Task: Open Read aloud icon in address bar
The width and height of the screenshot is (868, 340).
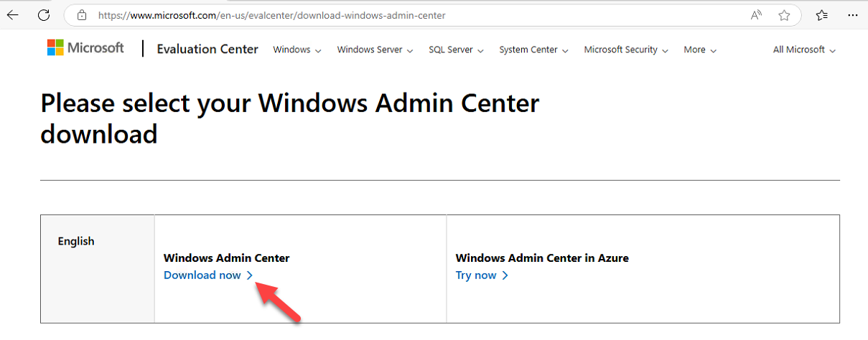Action: point(756,14)
